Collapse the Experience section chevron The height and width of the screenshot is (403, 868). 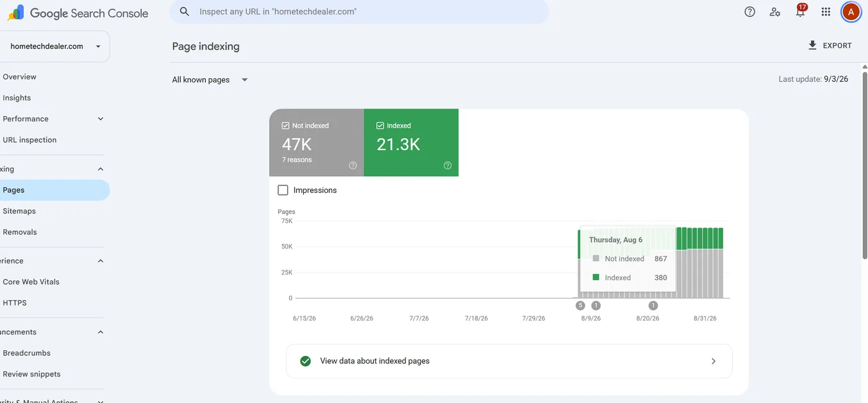100,261
